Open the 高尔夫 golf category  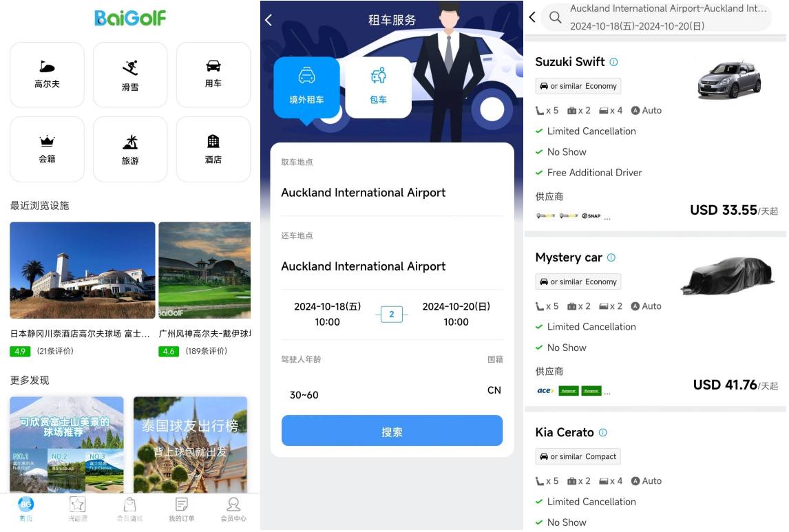point(47,74)
